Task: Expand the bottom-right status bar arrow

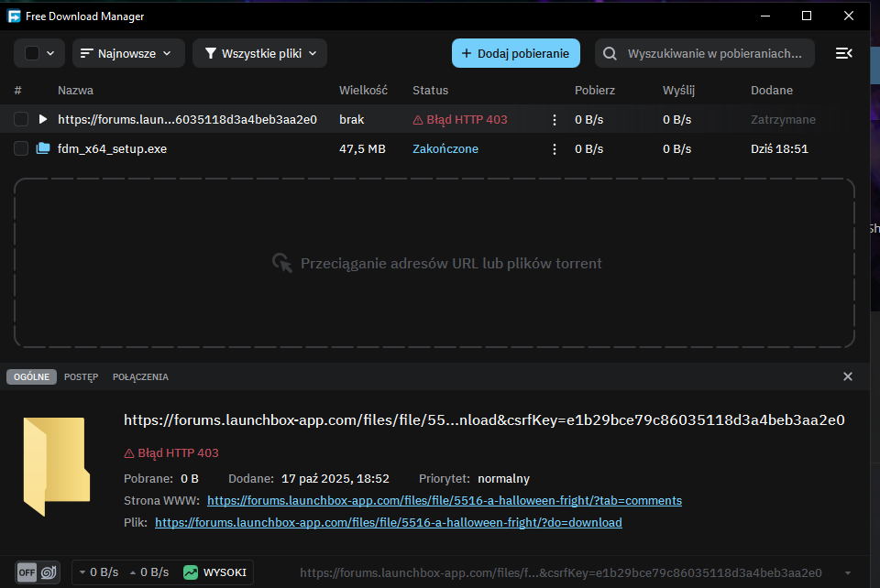Action: pos(848,572)
